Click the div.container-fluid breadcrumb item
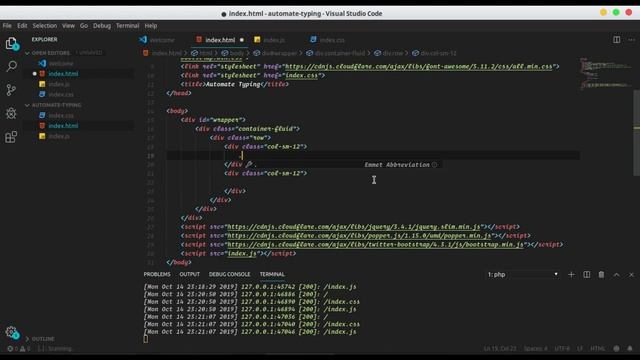Viewport: 640px width, 360px height. click(336, 53)
